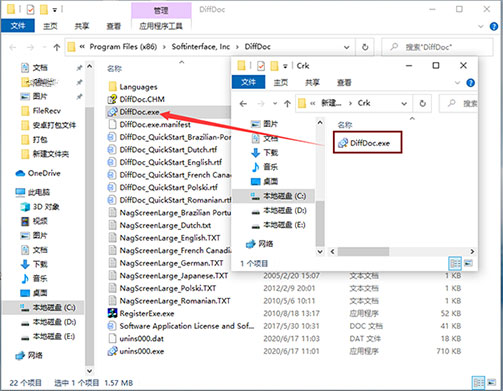Click the Crk sidebar scrollbar down arrow

point(320,252)
